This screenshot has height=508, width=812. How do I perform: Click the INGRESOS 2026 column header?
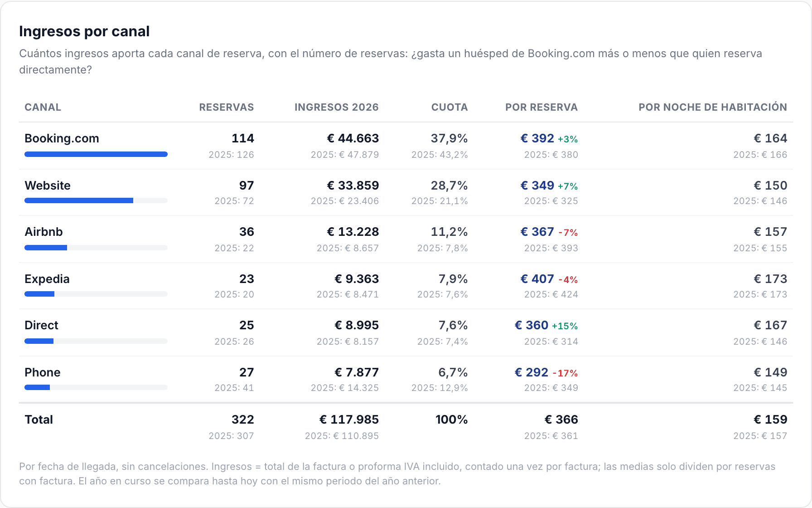(337, 107)
